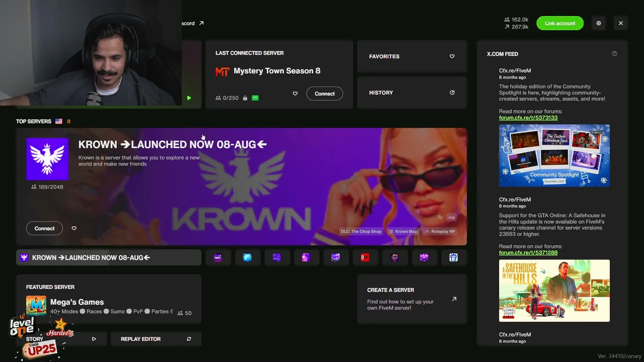Viewport: 644px width, 362px height.
Task: Select the light blue F server icon
Action: 247,257
